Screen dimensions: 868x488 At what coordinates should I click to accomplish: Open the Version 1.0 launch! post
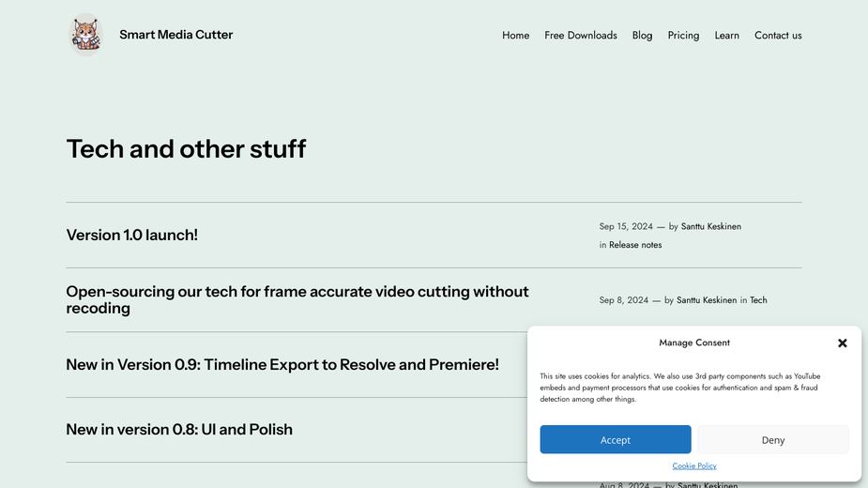coord(131,235)
